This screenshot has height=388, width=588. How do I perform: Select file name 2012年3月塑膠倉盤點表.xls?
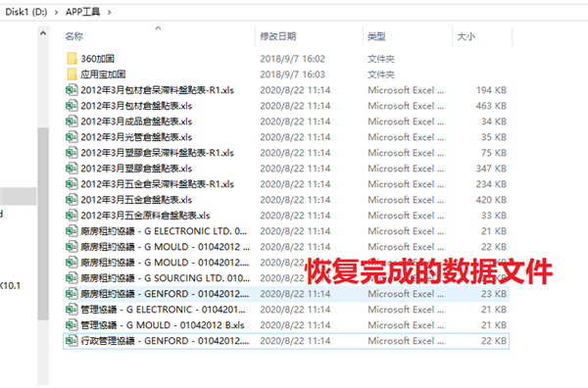(x=136, y=169)
